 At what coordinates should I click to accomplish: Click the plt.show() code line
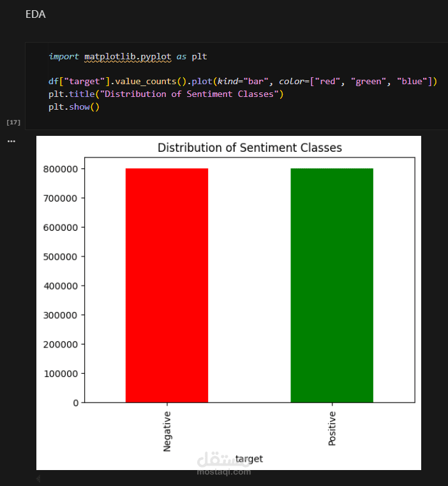pos(74,107)
